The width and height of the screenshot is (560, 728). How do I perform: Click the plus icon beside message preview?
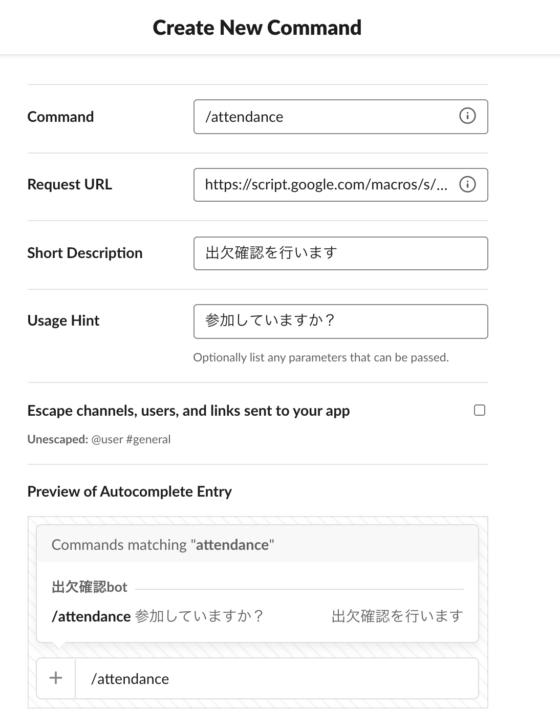click(56, 678)
